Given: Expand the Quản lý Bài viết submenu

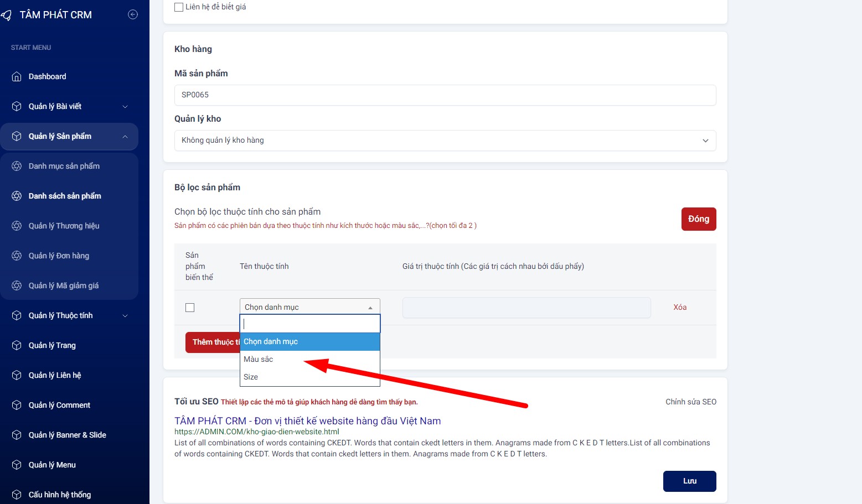Looking at the screenshot, I should pyautogui.click(x=125, y=107).
